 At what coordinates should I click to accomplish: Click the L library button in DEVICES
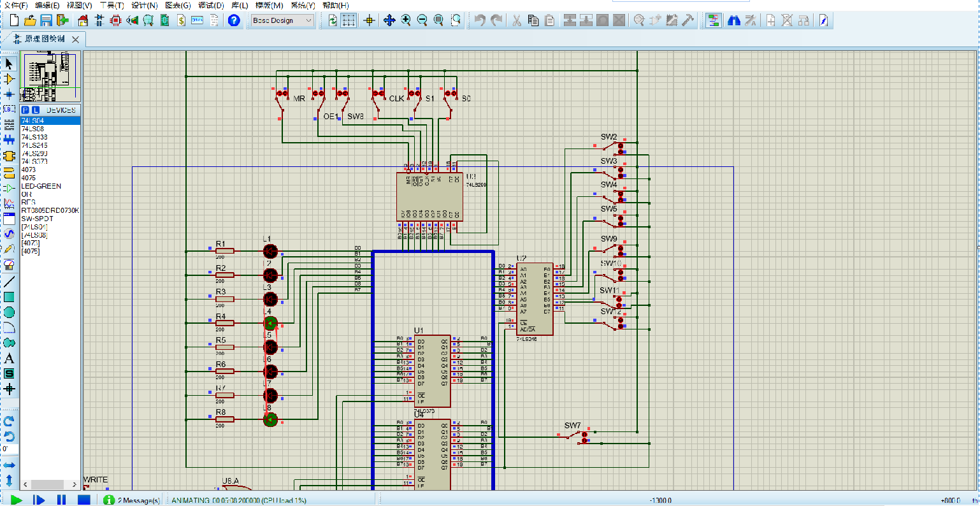click(36, 110)
